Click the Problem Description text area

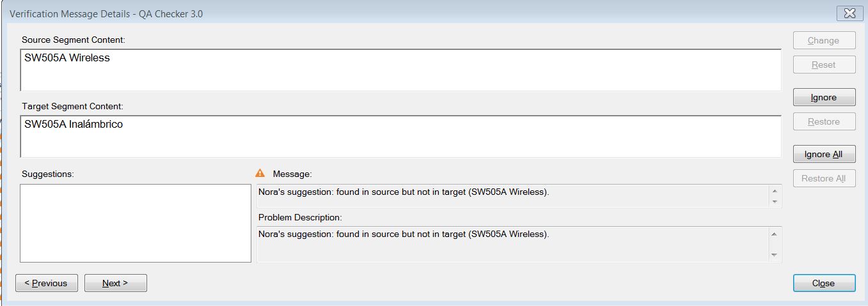coord(512,244)
